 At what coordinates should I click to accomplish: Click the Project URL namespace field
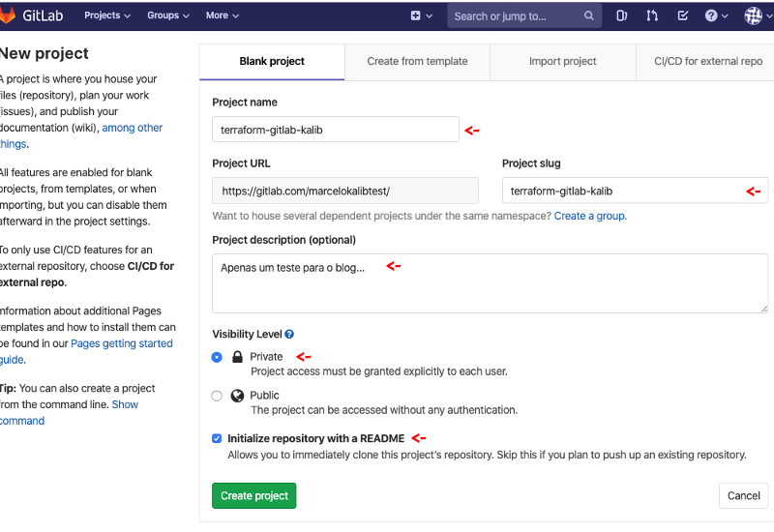(345, 191)
